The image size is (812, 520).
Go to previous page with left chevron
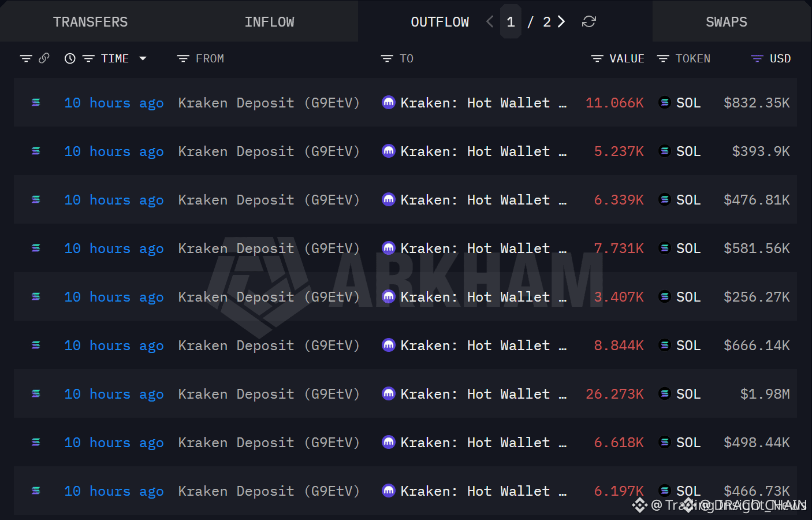click(490, 22)
